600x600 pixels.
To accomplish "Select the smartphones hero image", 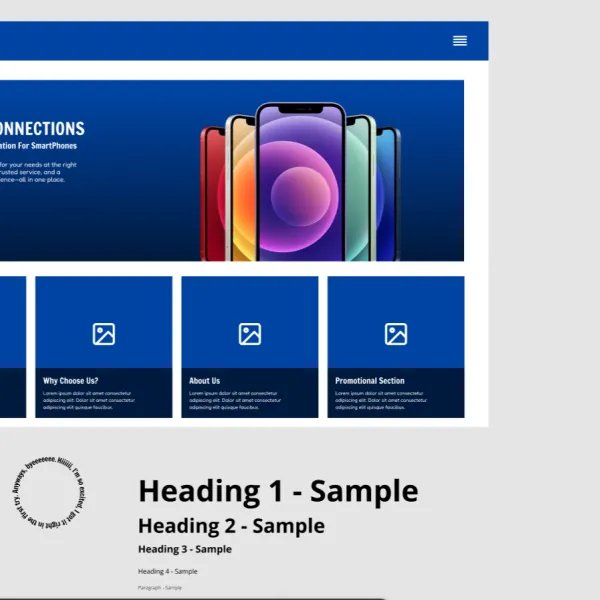I will coord(300,182).
